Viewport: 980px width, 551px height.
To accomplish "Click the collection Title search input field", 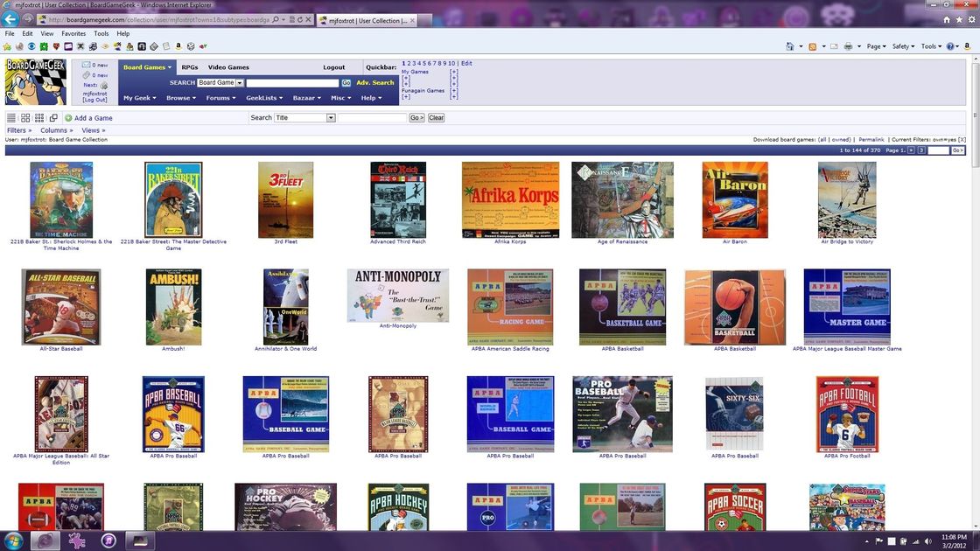I will click(373, 118).
